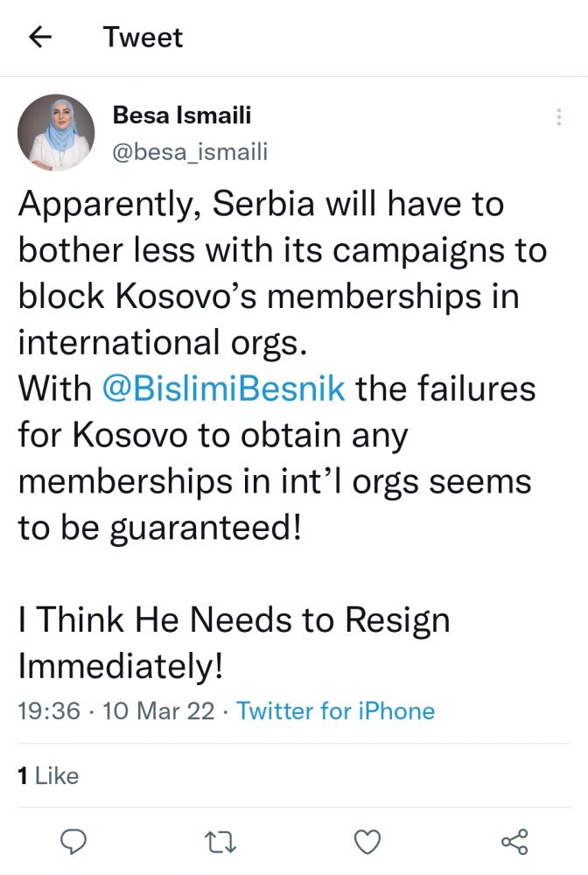588x875 pixels.
Task: Tap the back arrow icon
Action: [40, 37]
